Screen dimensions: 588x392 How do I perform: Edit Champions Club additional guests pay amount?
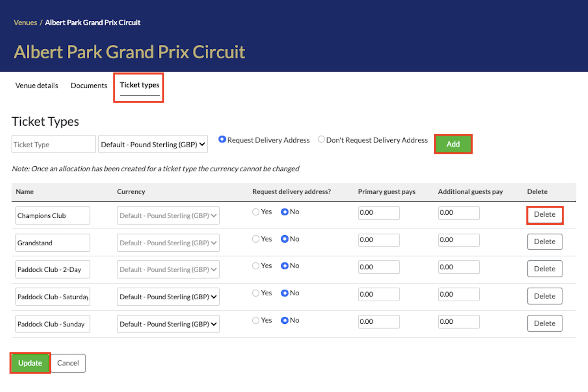click(x=459, y=213)
